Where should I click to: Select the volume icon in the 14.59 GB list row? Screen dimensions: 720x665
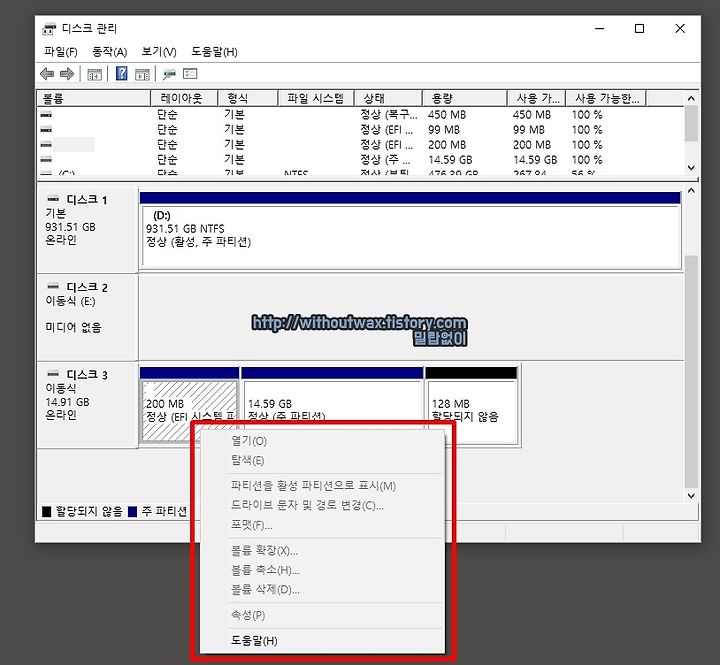[x=46, y=160]
